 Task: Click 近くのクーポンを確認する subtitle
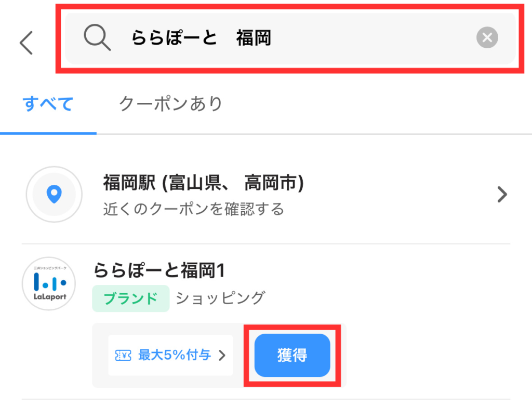click(194, 209)
